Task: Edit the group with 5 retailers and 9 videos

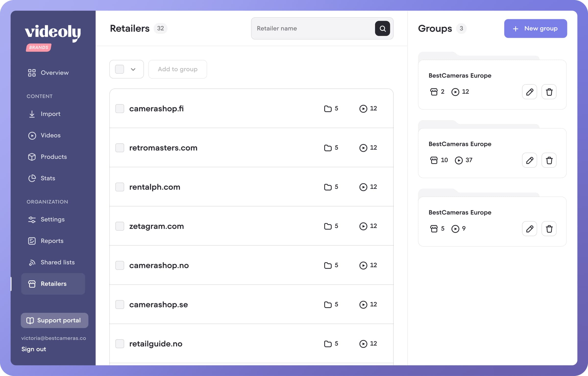Action: coord(529,229)
